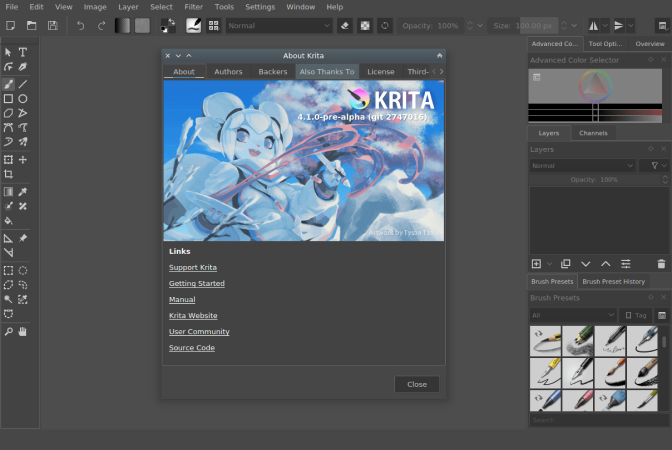
Task: Select the Elliptical Selection tool
Action: 23,270
